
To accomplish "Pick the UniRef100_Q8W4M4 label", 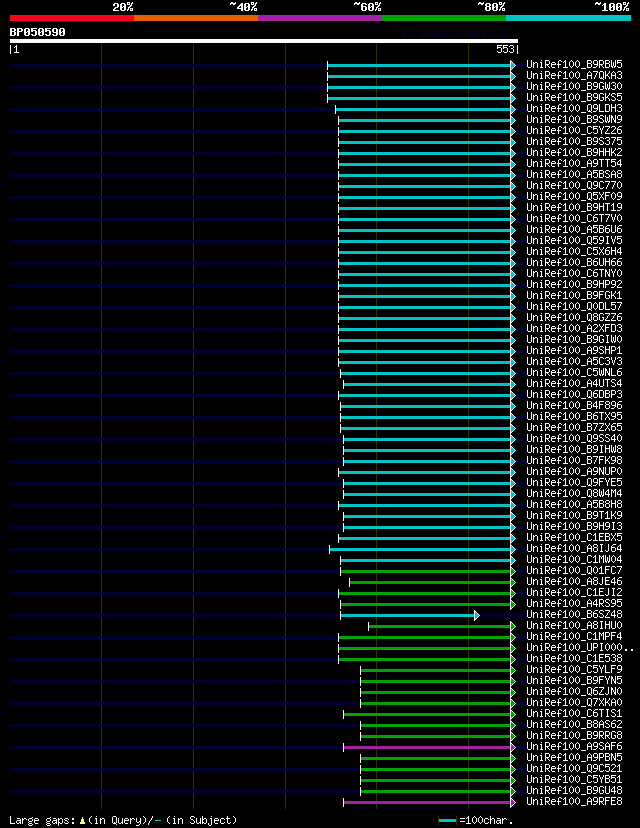I will point(574,493).
